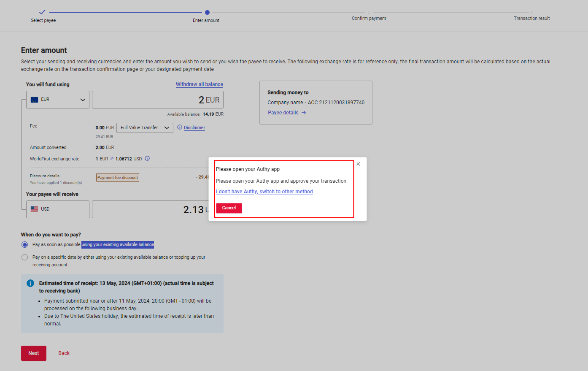Click the blue estimated time info icon
The width and height of the screenshot is (588, 371).
tap(30, 283)
